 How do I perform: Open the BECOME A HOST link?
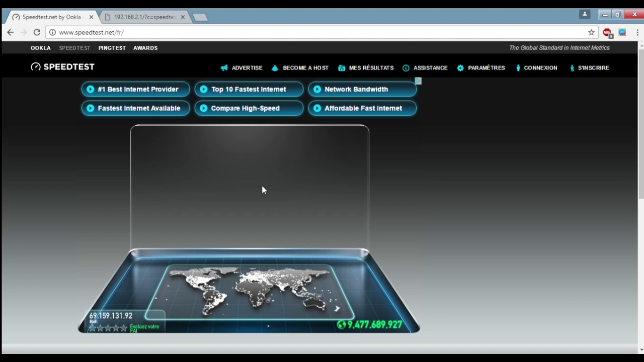305,68
